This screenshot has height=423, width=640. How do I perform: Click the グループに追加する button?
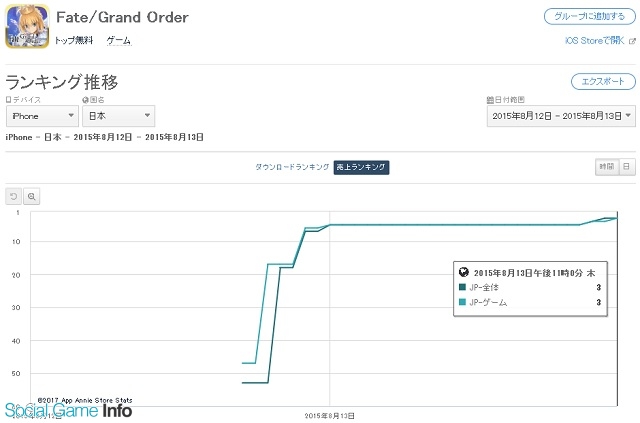click(x=590, y=17)
